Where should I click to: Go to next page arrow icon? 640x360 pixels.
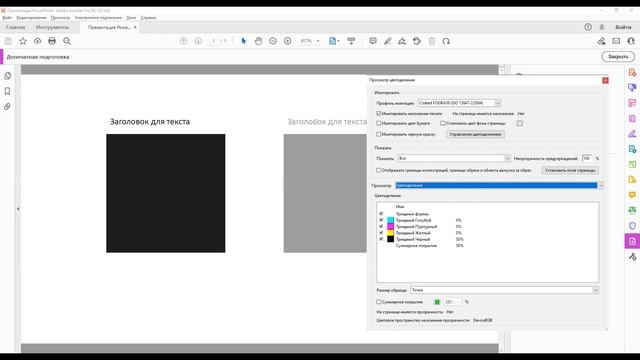coord(198,41)
